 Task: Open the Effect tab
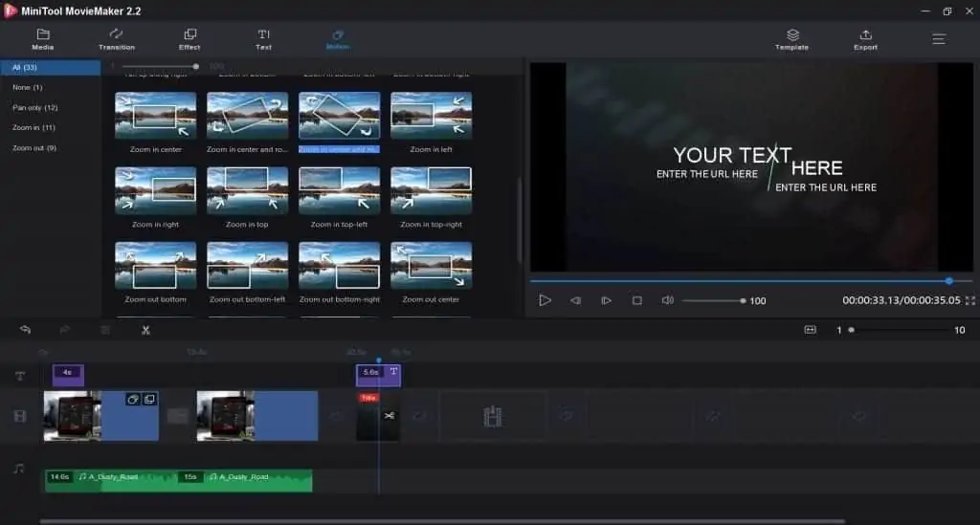tap(189, 39)
